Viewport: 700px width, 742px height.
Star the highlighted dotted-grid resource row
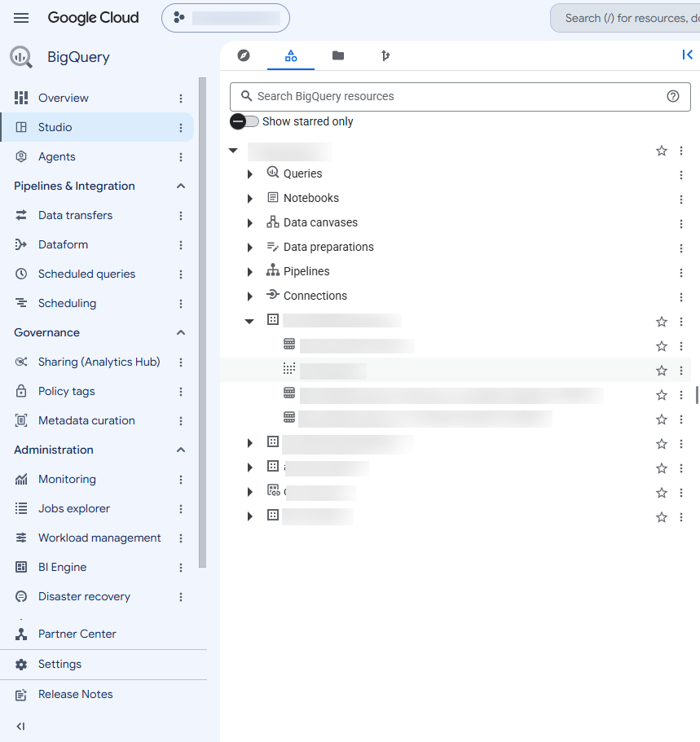(x=662, y=371)
